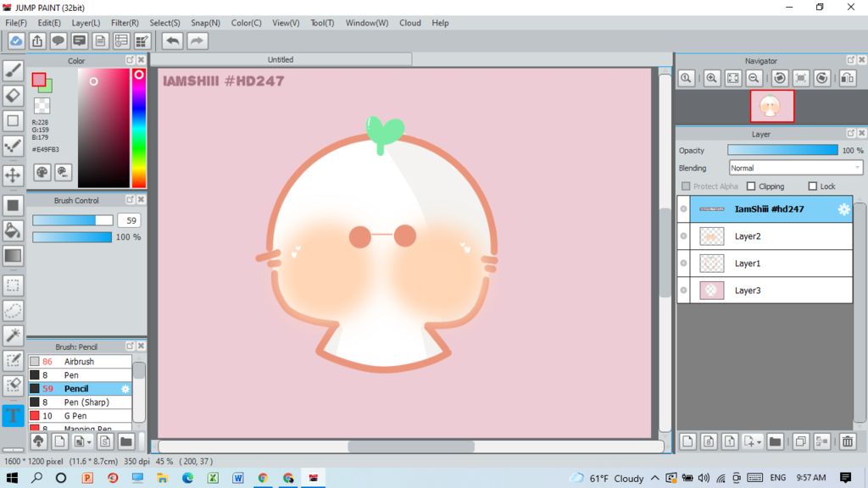Open Word from the taskbar
This screenshot has width=868, height=488.
click(x=238, y=478)
